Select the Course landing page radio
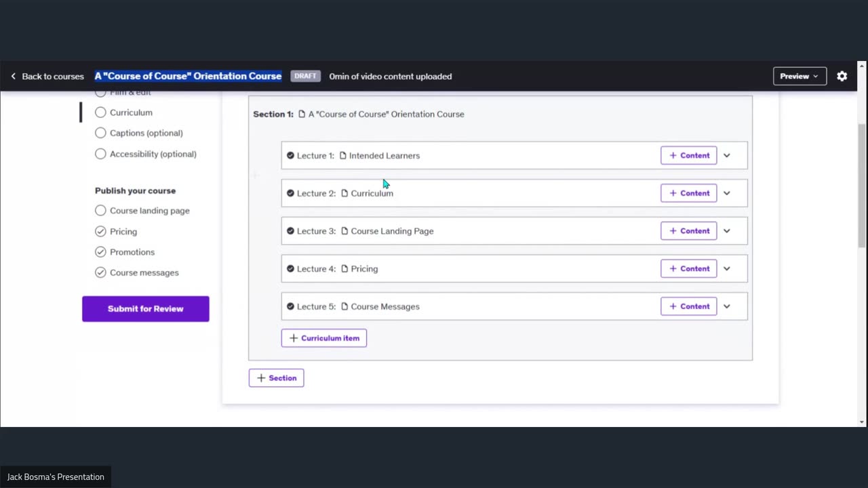This screenshot has width=868, height=488. tap(100, 211)
